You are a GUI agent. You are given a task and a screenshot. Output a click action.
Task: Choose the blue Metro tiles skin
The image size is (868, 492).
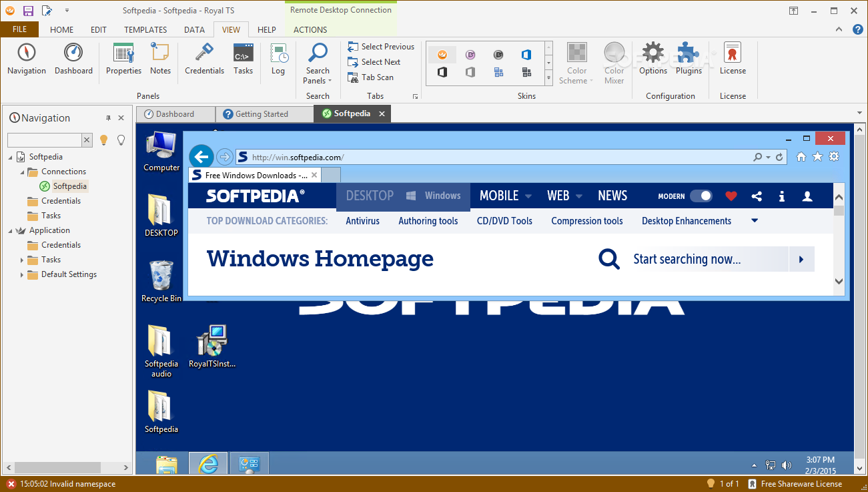pyautogui.click(x=498, y=72)
